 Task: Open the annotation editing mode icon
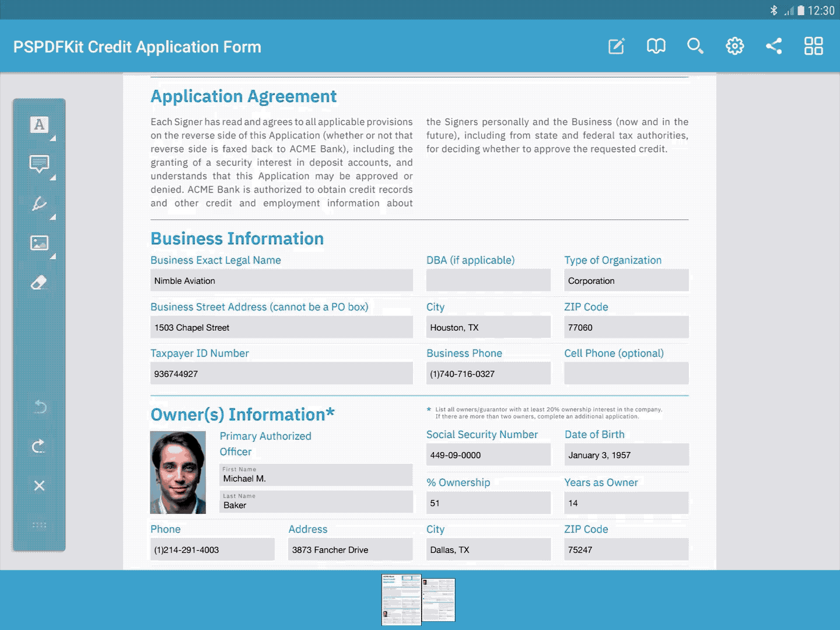(617, 46)
